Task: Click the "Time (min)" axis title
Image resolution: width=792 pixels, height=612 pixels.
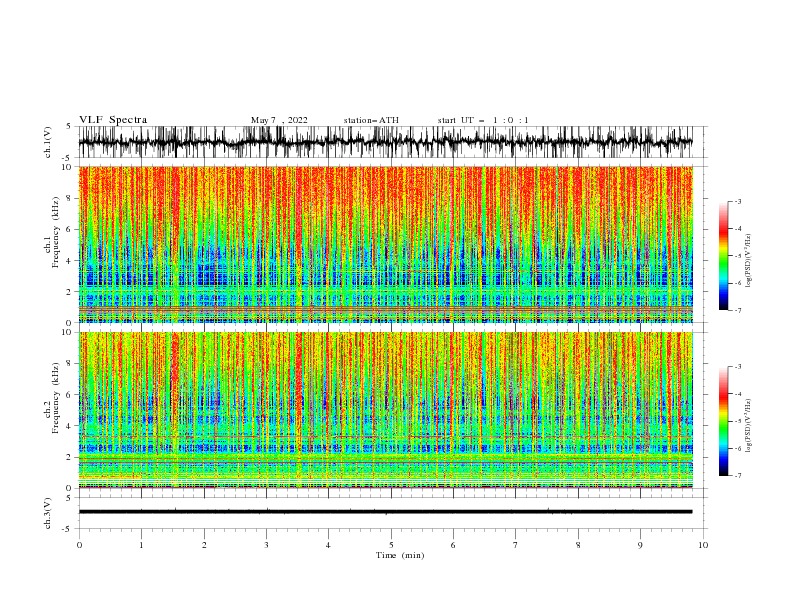Action: pos(400,555)
